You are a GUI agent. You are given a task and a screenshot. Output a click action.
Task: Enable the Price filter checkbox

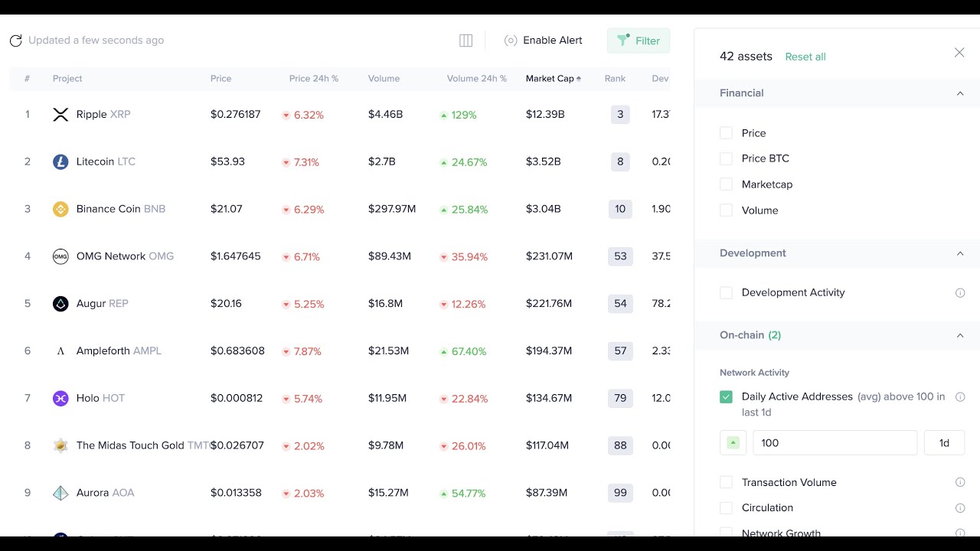click(x=726, y=133)
